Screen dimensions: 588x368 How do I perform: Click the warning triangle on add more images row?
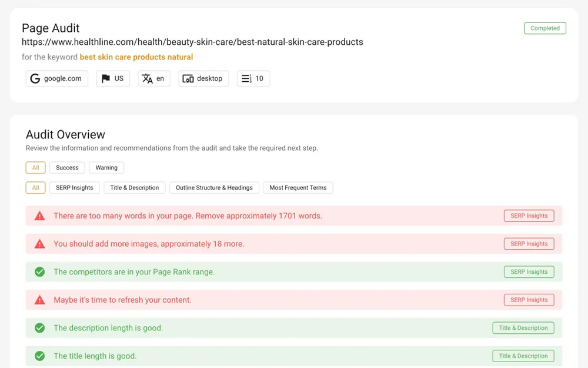click(x=39, y=244)
